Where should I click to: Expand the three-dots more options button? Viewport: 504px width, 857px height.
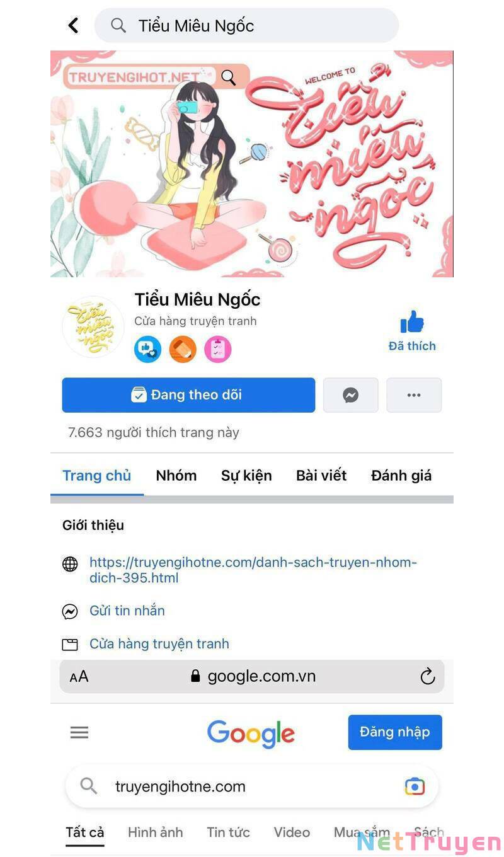(414, 395)
